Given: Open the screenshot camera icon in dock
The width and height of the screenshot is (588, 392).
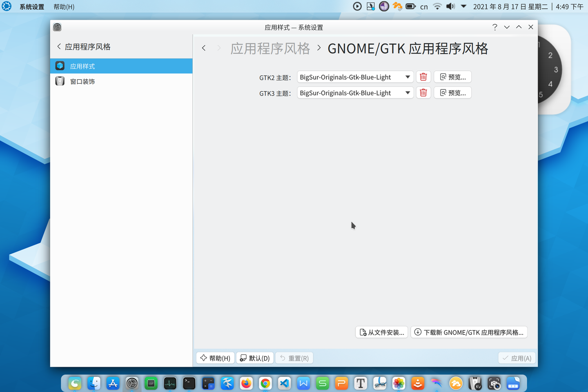Looking at the screenshot, I should pos(494,383).
